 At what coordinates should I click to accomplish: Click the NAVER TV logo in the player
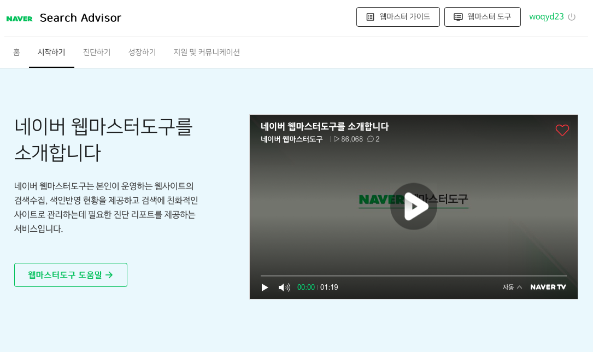548,287
